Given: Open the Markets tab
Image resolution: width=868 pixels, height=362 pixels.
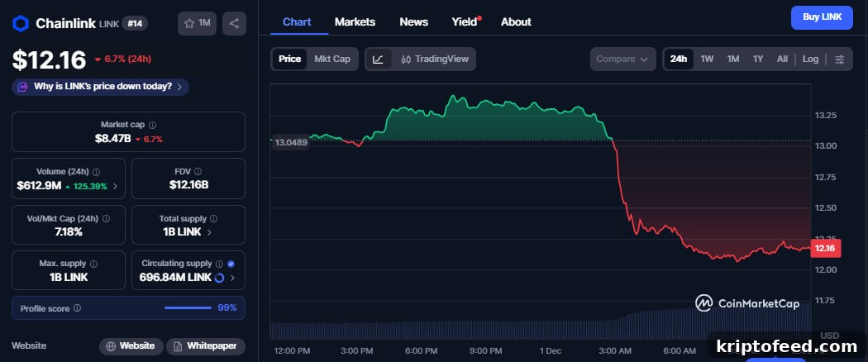Looking at the screenshot, I should pyautogui.click(x=355, y=22).
